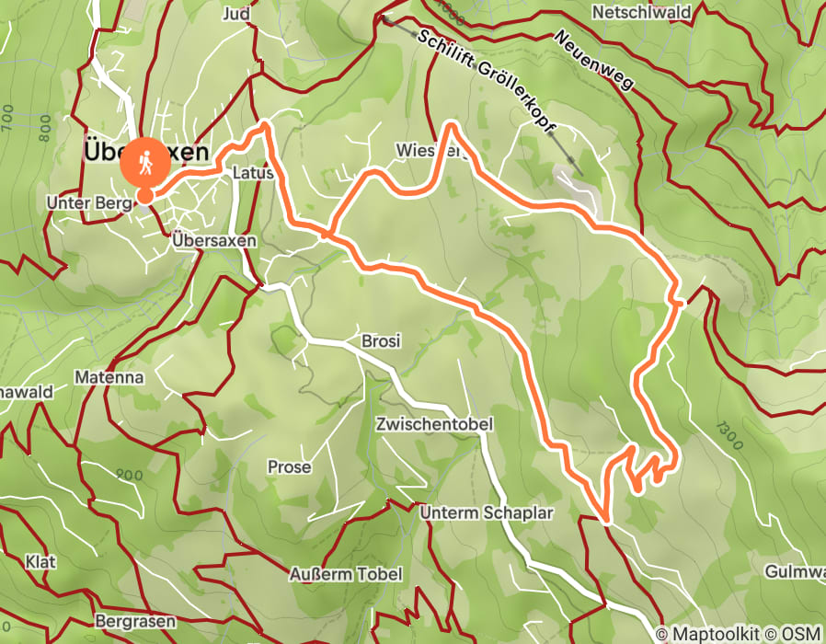Screen dimensions: 826x644
Task: Click the Matenna place label
Action: (x=109, y=377)
